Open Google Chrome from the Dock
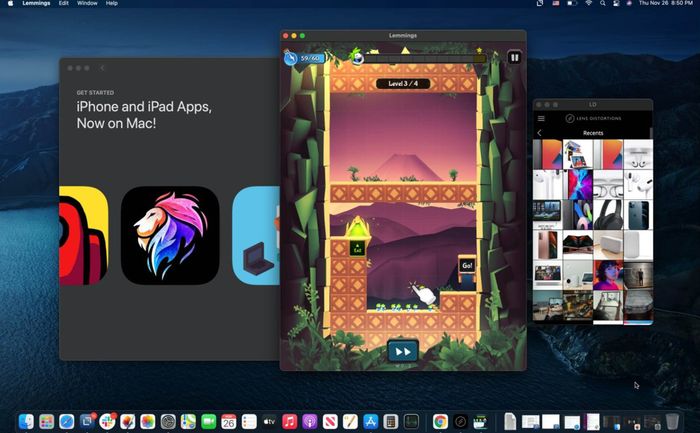Screen dimensions: 700x433 440,421
